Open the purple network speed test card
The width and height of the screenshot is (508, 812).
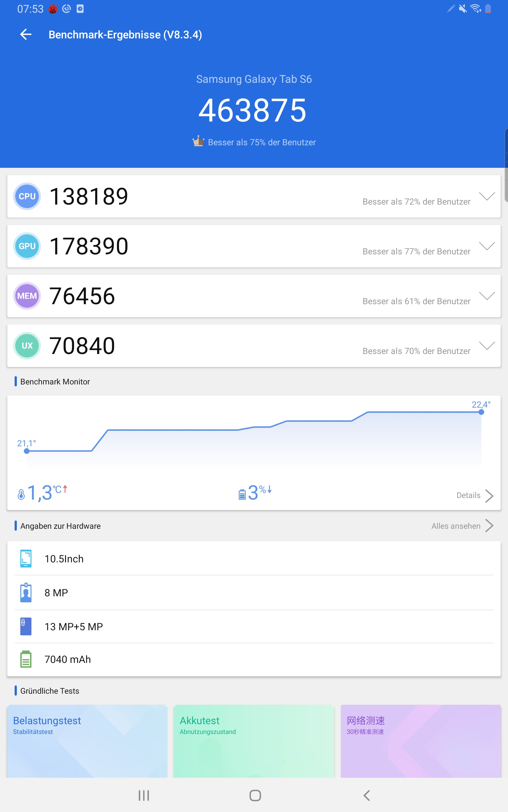click(x=421, y=741)
